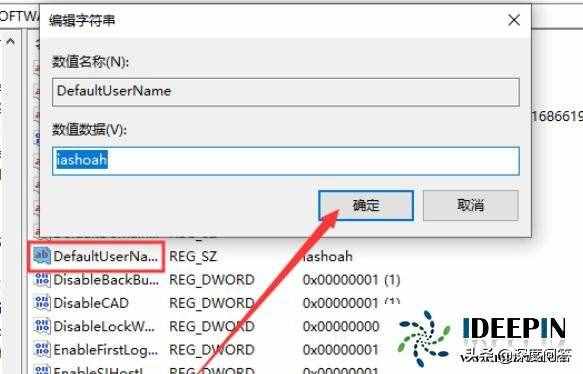583x374 pixels.
Task: Select the EnableFirstLog... DWORD icon
Action: 42,349
